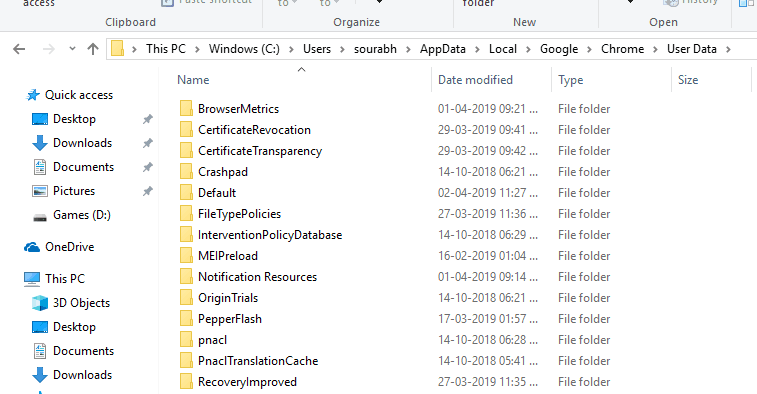The image size is (757, 394).
Task: Click date 02-04-2019 11:27 cell
Action: (x=488, y=193)
